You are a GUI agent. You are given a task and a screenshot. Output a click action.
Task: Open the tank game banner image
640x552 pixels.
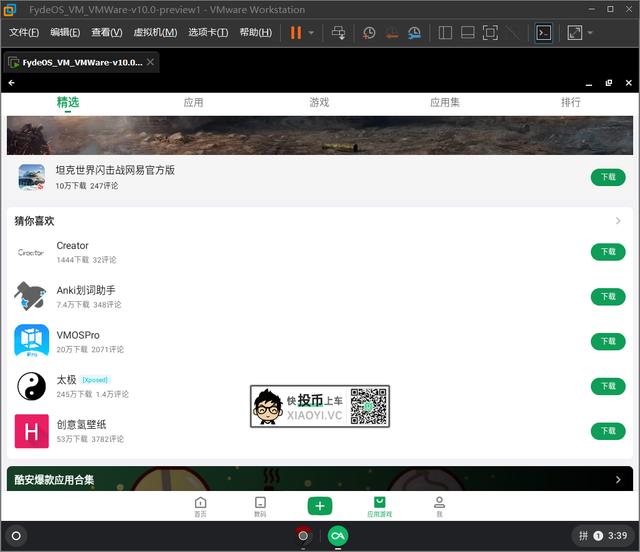[320, 135]
